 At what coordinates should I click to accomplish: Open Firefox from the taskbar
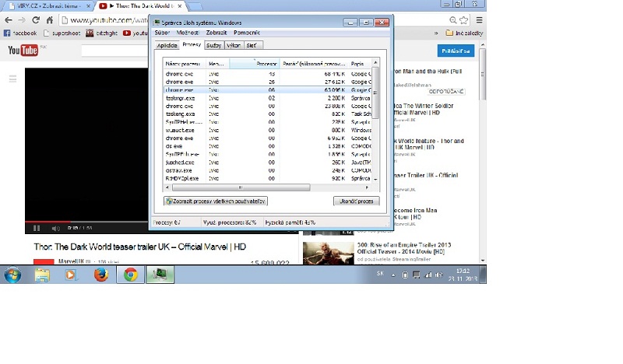click(x=101, y=275)
